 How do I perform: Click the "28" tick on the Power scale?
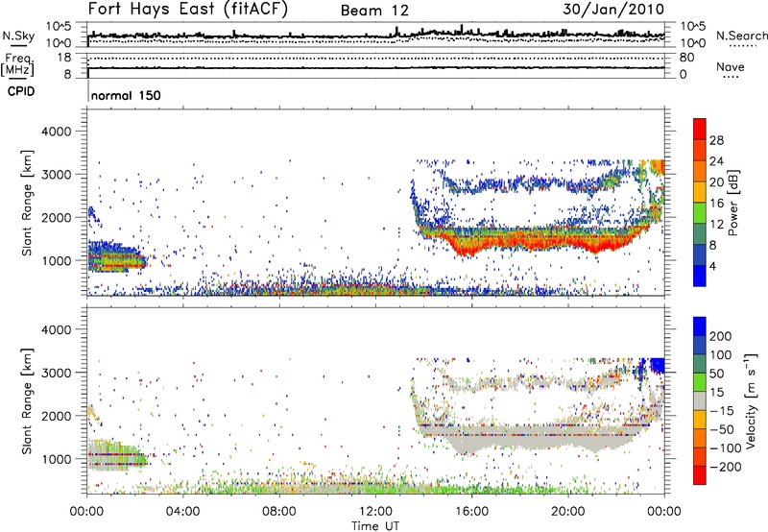coord(716,140)
